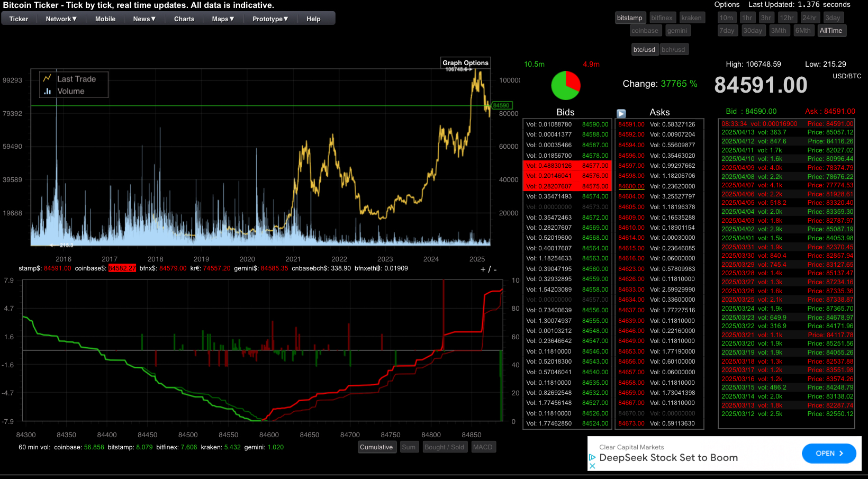
Task: Select the bitfinex exchange toggle
Action: pos(662,18)
